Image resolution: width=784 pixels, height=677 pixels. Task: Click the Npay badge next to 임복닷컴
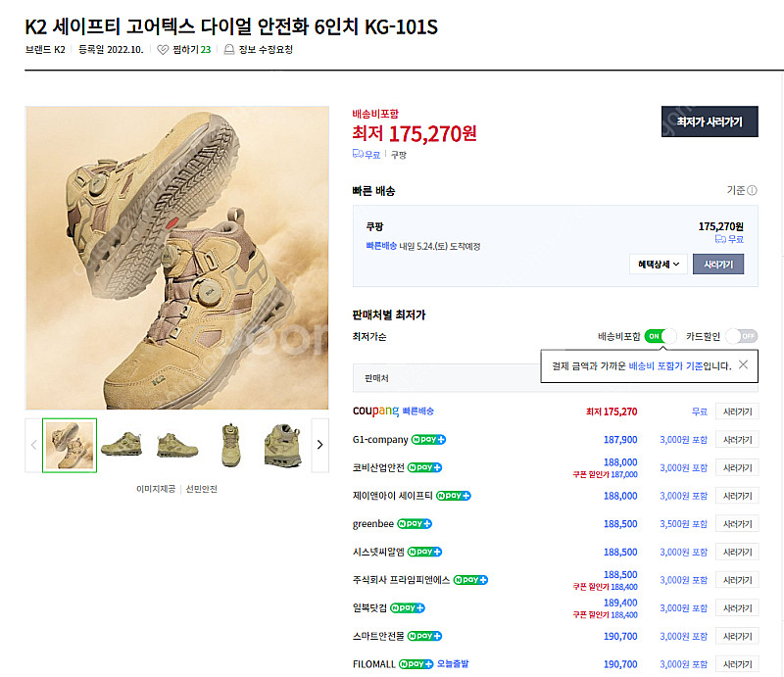[x=407, y=608]
